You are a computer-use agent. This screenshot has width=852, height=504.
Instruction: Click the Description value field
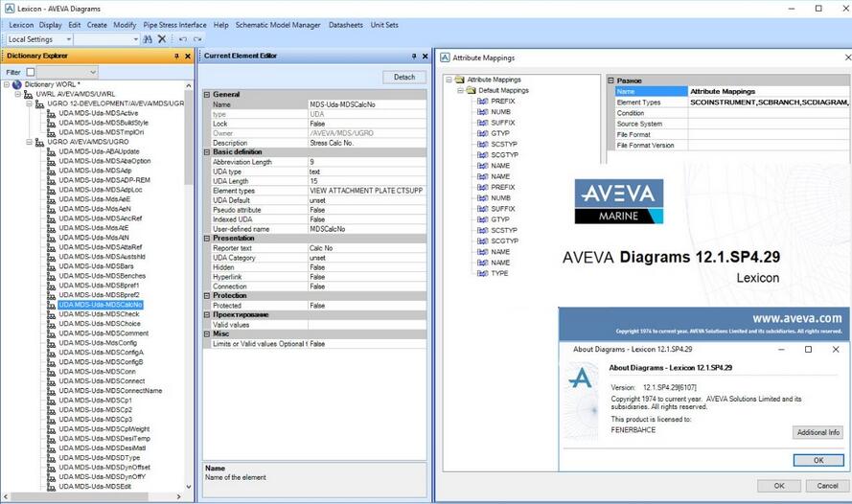[367, 143]
